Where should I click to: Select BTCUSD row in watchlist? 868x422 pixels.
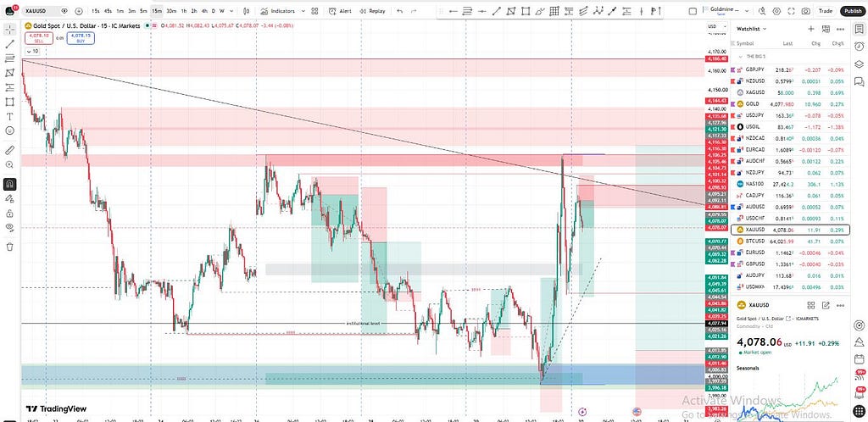(x=790, y=242)
